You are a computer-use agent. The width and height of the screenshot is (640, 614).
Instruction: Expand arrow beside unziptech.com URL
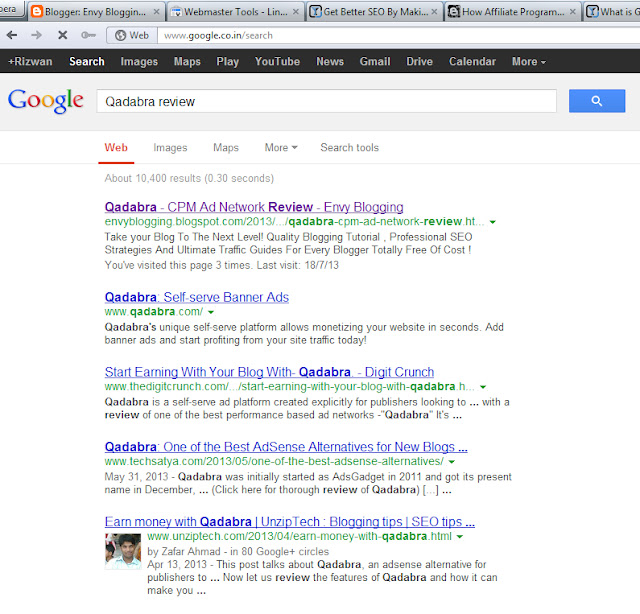[x=460, y=537]
